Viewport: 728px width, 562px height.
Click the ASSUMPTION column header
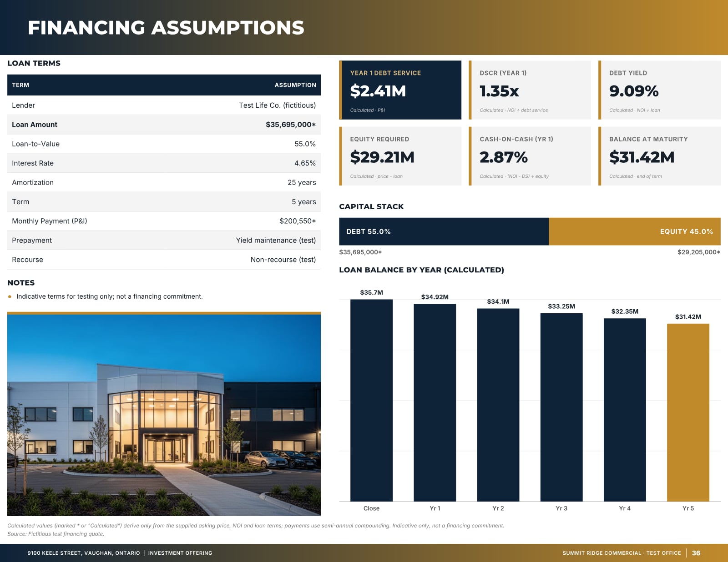click(x=295, y=85)
